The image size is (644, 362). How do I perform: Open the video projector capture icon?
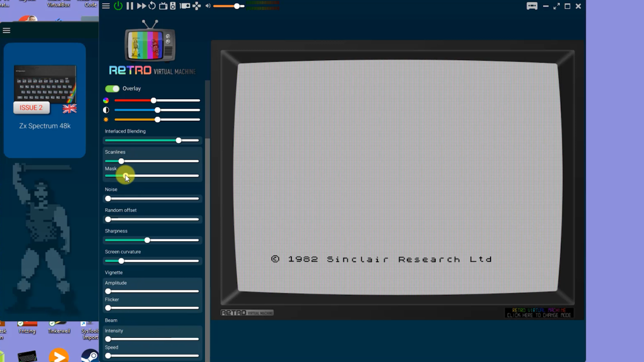[185, 6]
